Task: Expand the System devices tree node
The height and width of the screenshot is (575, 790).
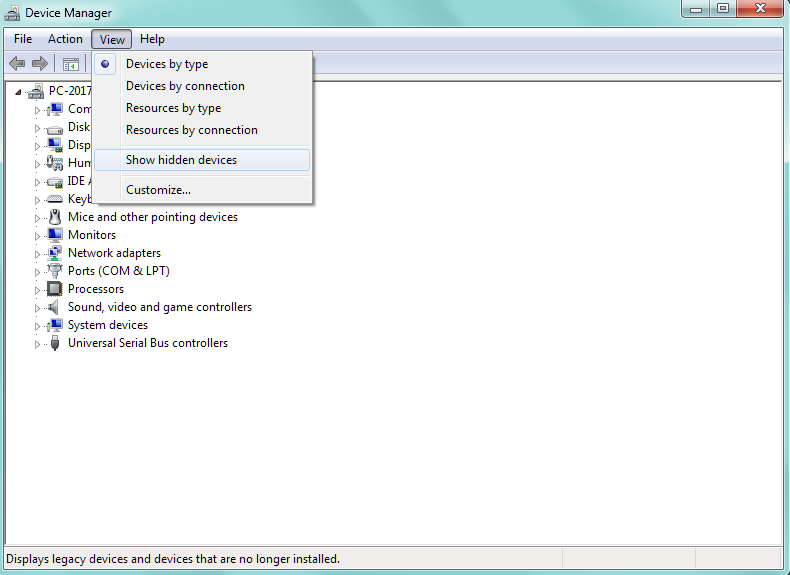Action: point(38,326)
